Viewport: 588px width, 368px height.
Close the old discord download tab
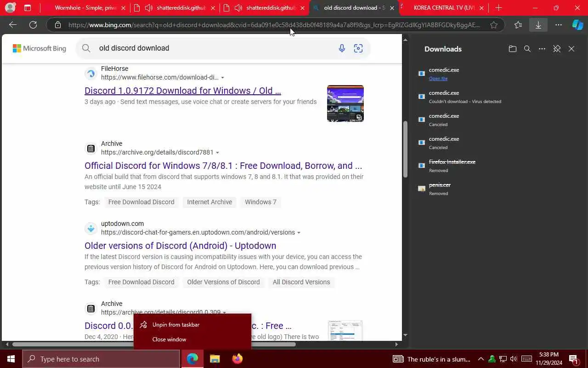coord(392,8)
